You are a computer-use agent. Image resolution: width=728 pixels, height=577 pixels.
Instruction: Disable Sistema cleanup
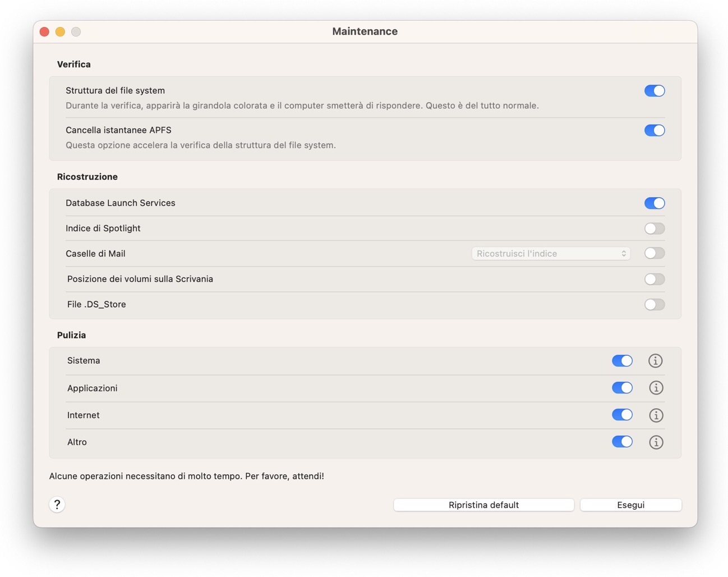pyautogui.click(x=622, y=361)
